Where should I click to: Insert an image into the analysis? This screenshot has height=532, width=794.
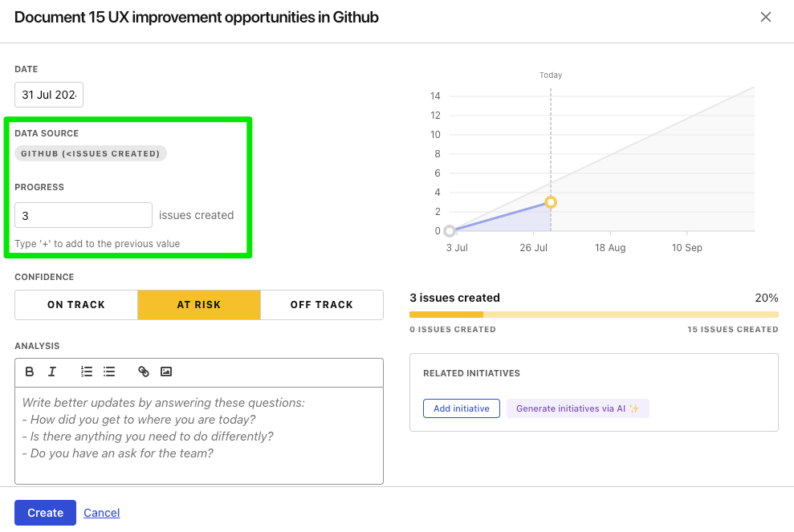(166, 372)
